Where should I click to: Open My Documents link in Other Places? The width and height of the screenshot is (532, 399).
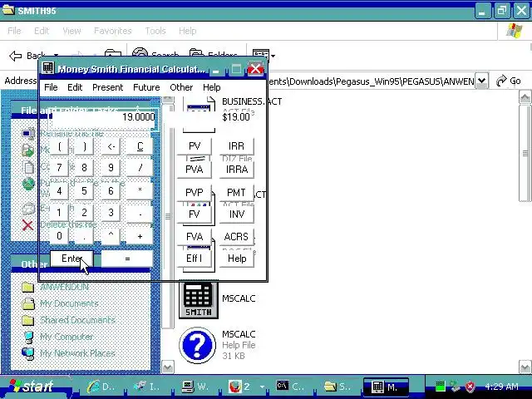69,303
